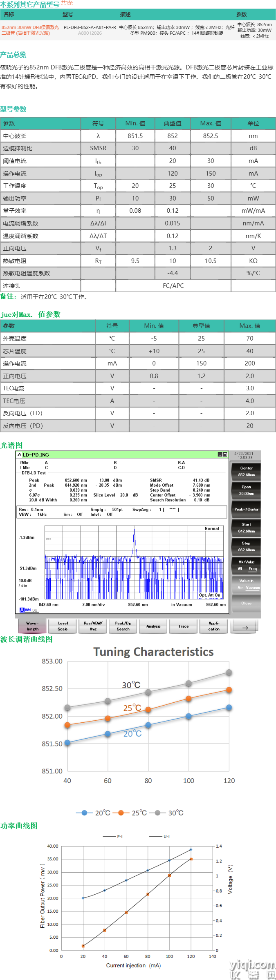
Task: Select the Start 842.60nm softkey
Action: pos(246,528)
